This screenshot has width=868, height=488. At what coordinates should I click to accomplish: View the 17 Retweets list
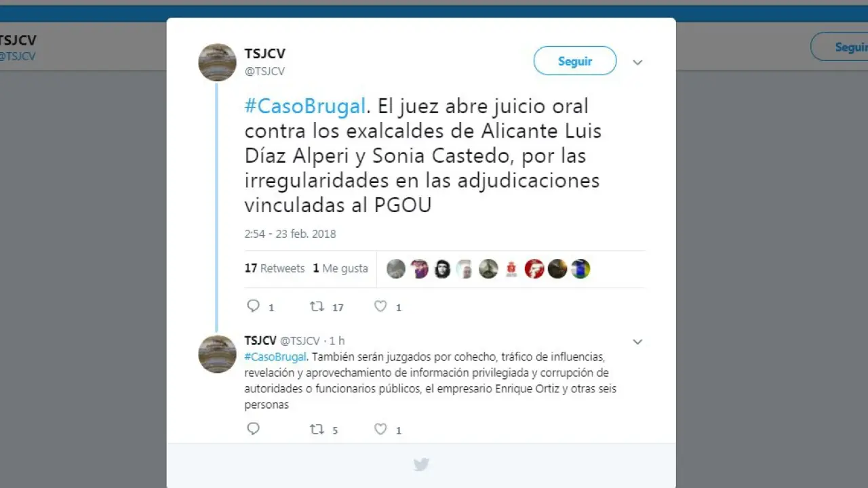point(275,268)
